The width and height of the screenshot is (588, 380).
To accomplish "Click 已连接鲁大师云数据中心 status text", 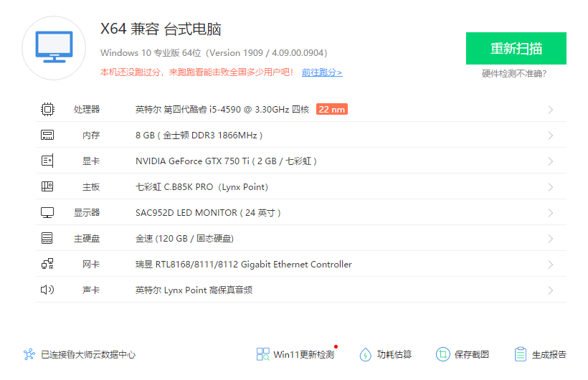I will click(88, 354).
